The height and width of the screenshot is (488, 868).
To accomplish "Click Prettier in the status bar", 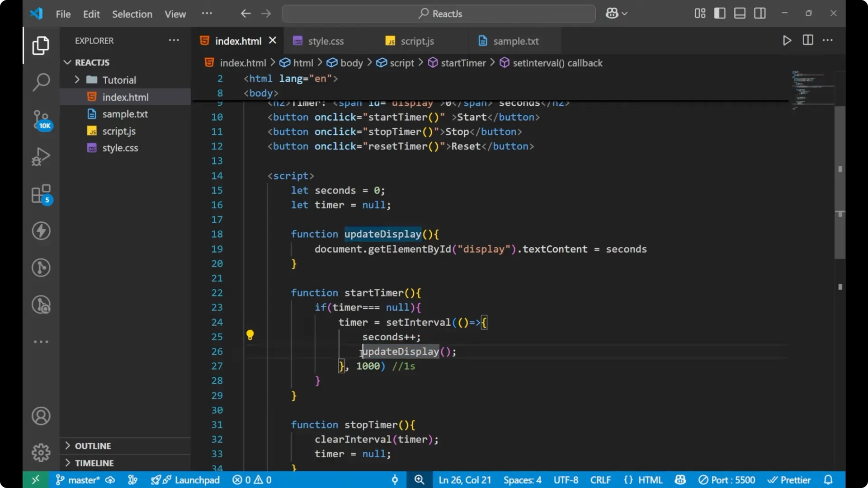I will [789, 480].
